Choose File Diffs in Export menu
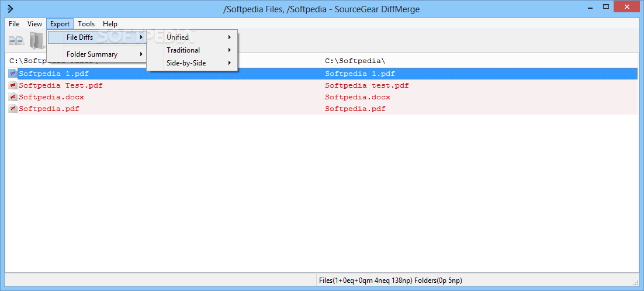This screenshot has height=291, width=644. coord(97,37)
